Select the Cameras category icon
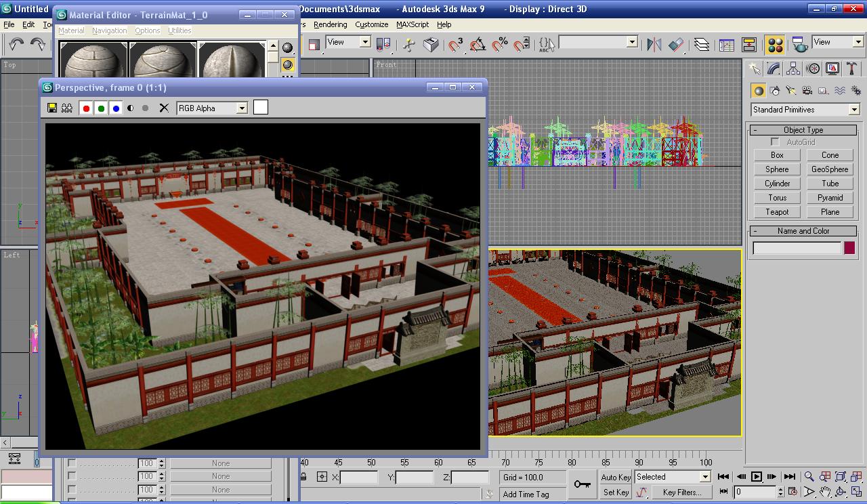 (x=807, y=91)
